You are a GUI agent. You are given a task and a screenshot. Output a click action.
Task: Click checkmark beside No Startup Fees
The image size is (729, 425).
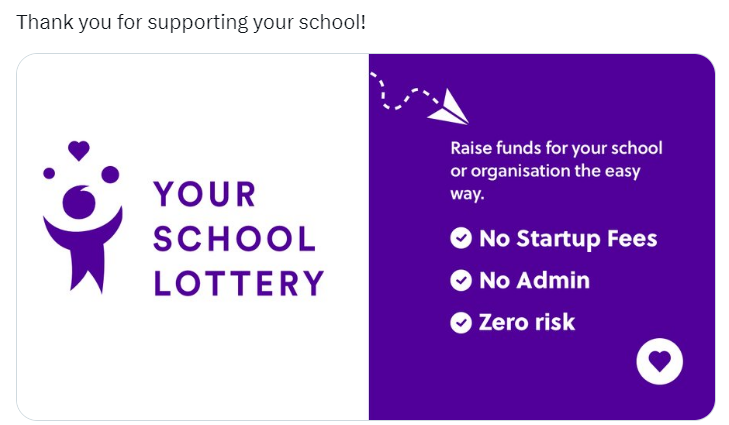click(461, 238)
